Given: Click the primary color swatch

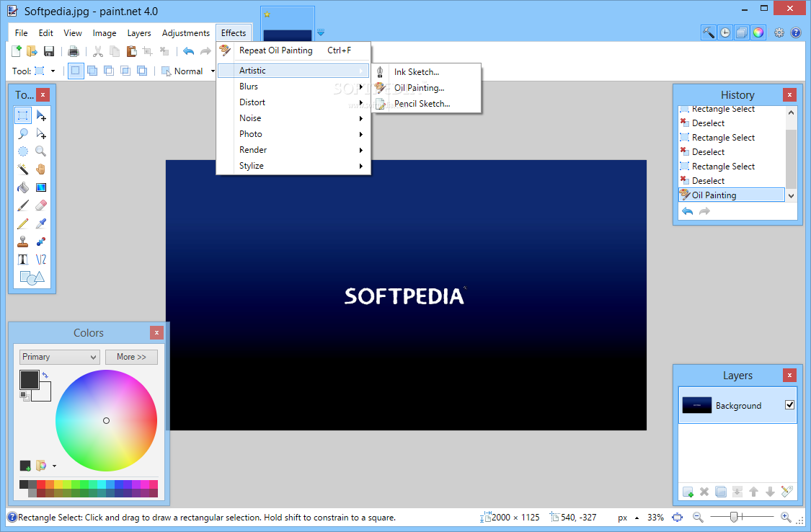Looking at the screenshot, I should (29, 379).
